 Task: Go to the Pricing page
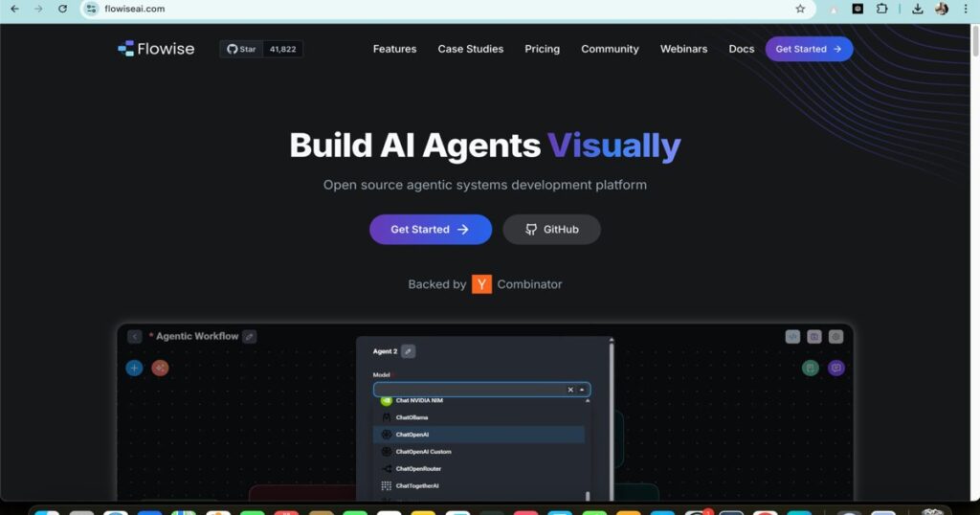tap(542, 49)
